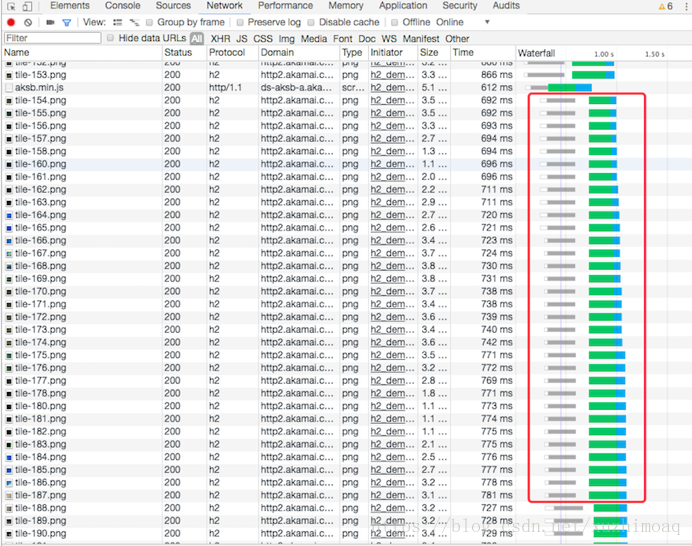Sort by the Domain column header
Image resolution: width=692 pixels, height=546 pixels.
tap(299, 53)
